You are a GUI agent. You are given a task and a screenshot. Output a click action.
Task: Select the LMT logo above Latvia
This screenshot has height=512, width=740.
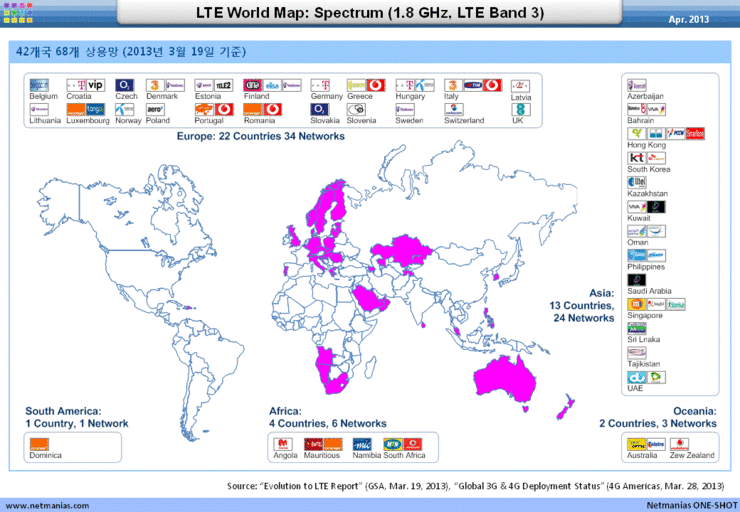coord(521,86)
